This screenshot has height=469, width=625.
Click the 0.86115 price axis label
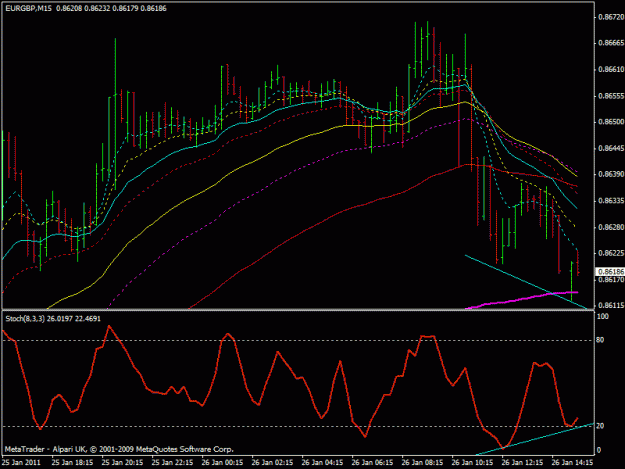[x=611, y=306]
